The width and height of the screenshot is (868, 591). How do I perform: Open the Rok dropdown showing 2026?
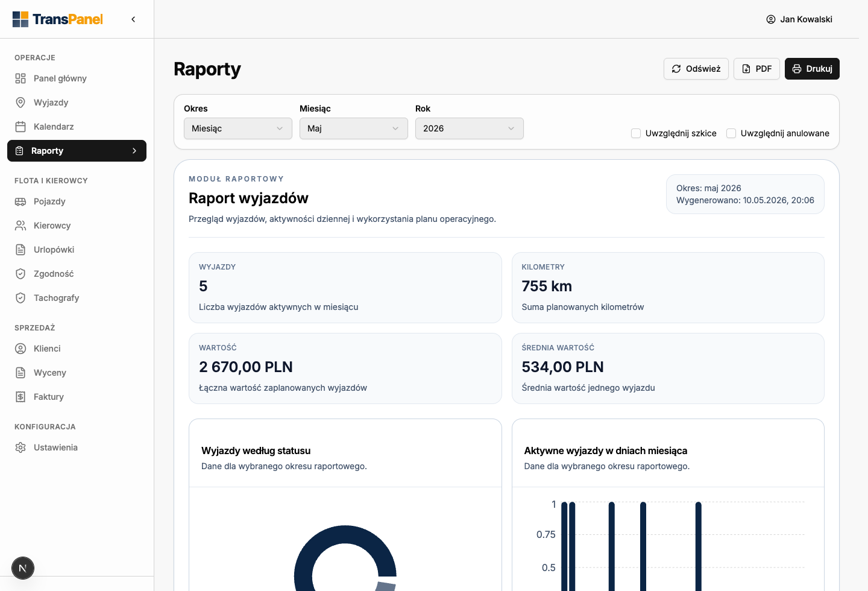(470, 128)
